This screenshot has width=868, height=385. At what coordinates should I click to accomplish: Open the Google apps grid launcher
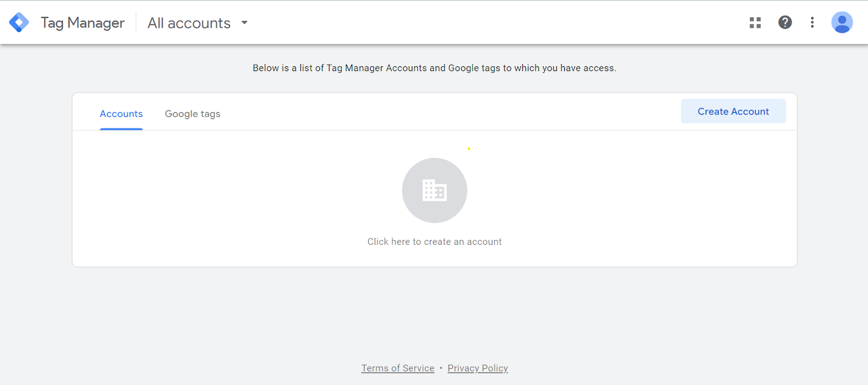point(755,22)
